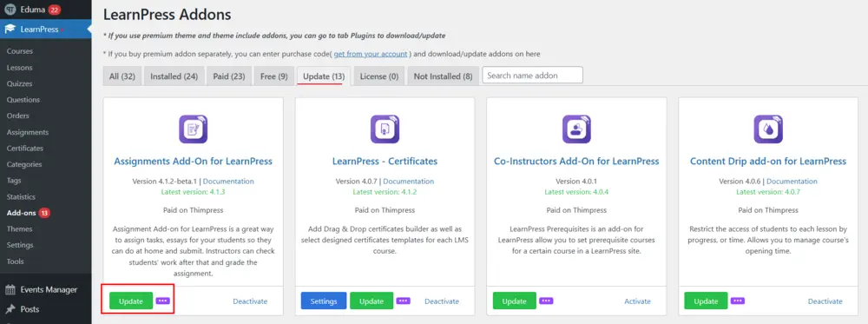This screenshot has height=324, width=868.
Task: Click the Assignments add-on purple icon
Action: tap(193, 129)
